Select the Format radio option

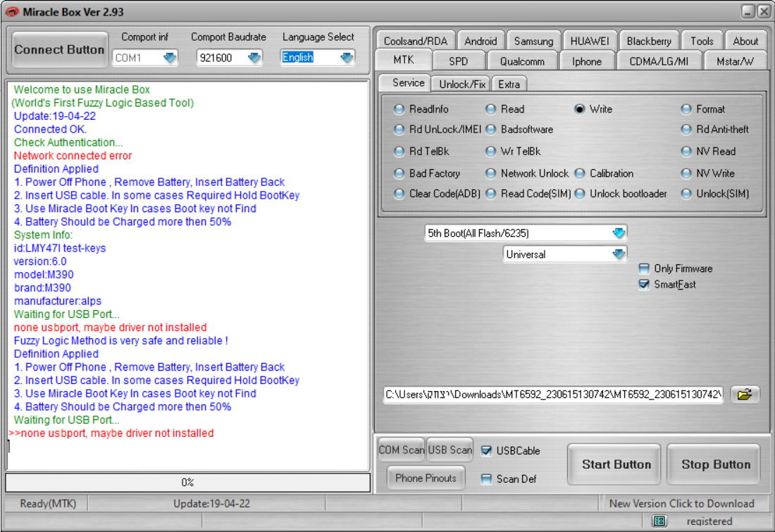pos(686,109)
